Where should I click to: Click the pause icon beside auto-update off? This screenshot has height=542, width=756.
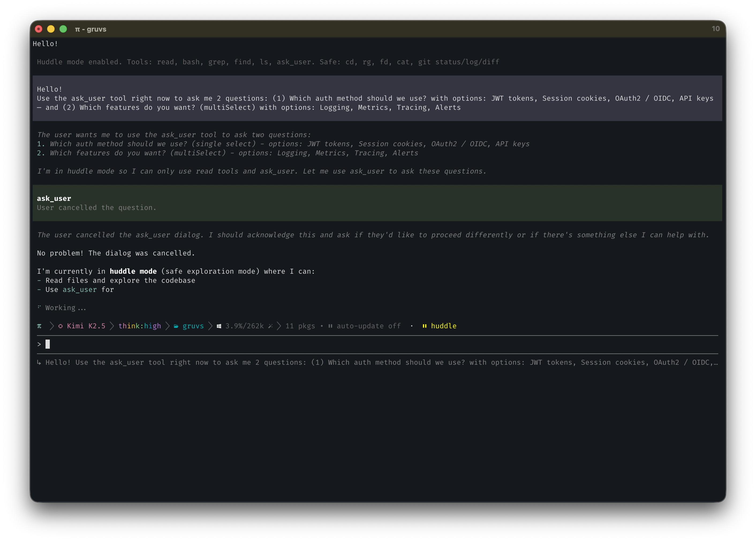pyautogui.click(x=330, y=326)
